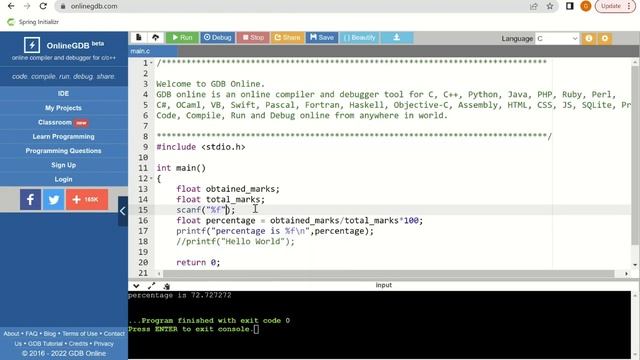
Task: Click Sign Up in the sidebar
Action: point(63,165)
